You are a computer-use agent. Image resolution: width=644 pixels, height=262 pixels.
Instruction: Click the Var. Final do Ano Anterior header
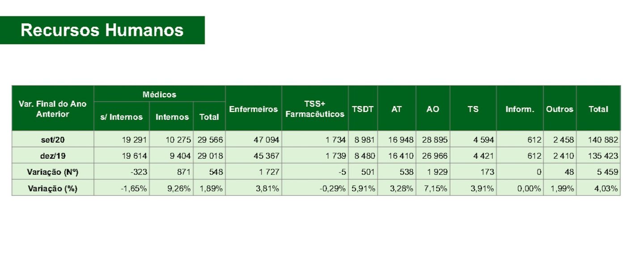(53, 109)
